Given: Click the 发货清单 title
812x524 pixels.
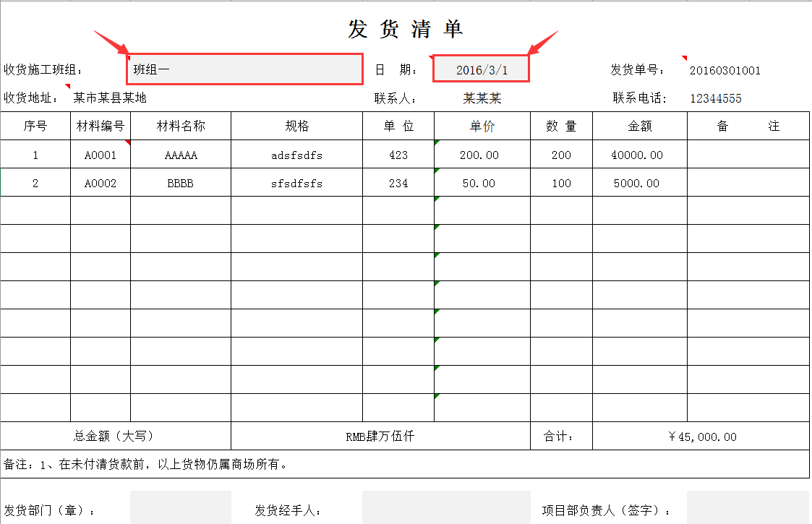Looking at the screenshot, I should (x=405, y=29).
